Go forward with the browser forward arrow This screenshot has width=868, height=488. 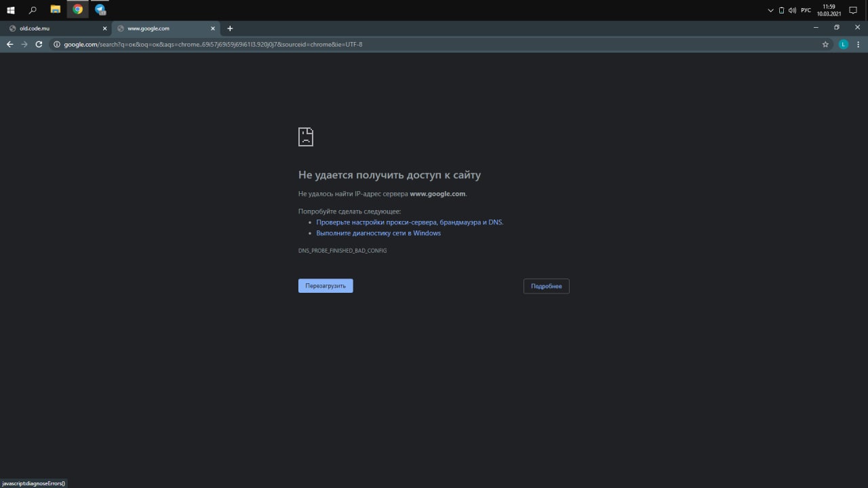[24, 44]
